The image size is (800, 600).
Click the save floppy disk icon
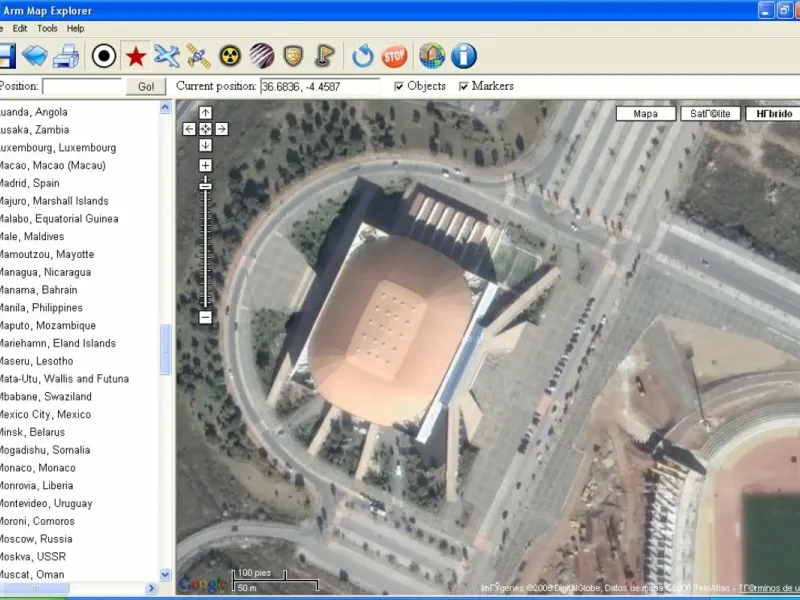tap(7, 56)
